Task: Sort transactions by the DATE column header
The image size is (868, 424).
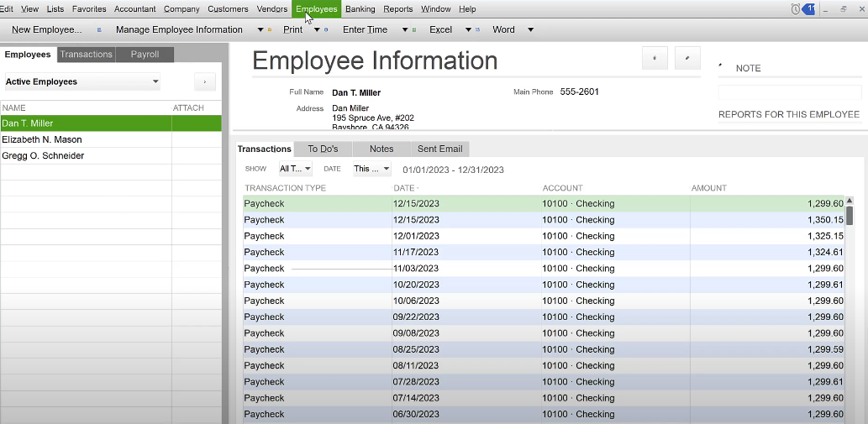Action: 404,188
